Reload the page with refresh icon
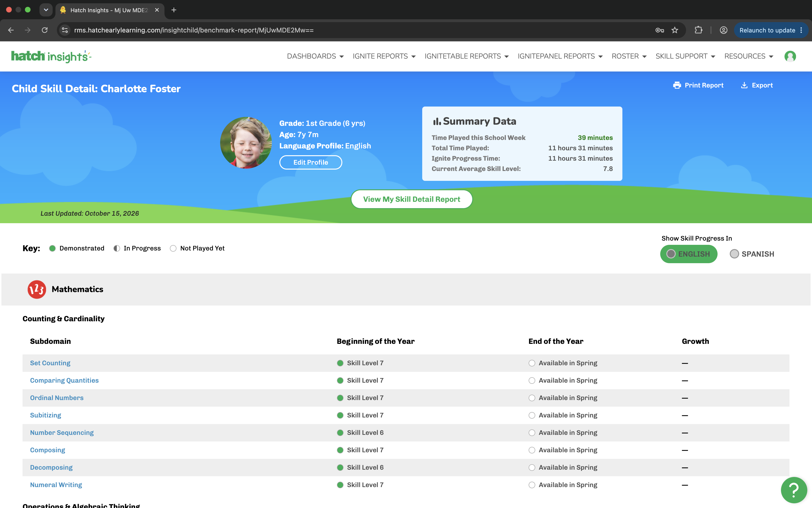This screenshot has height=508, width=812. [x=45, y=30]
